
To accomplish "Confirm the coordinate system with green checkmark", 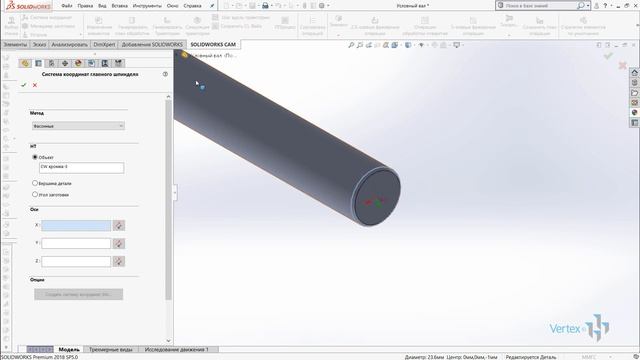I will [23, 85].
